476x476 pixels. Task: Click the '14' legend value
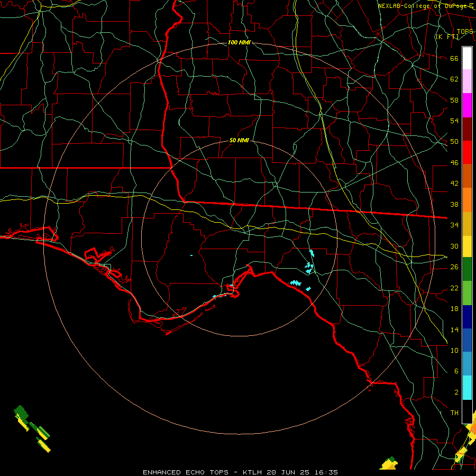[454, 329]
